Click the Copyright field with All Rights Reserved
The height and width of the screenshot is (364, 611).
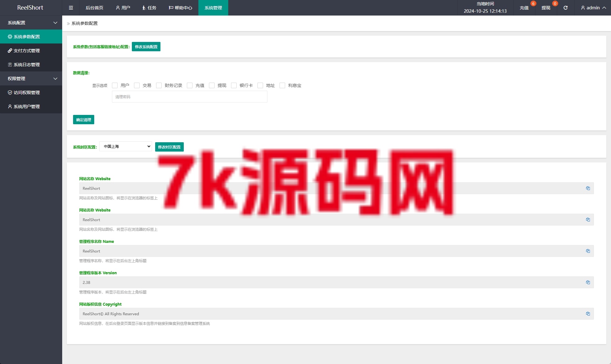(x=336, y=314)
